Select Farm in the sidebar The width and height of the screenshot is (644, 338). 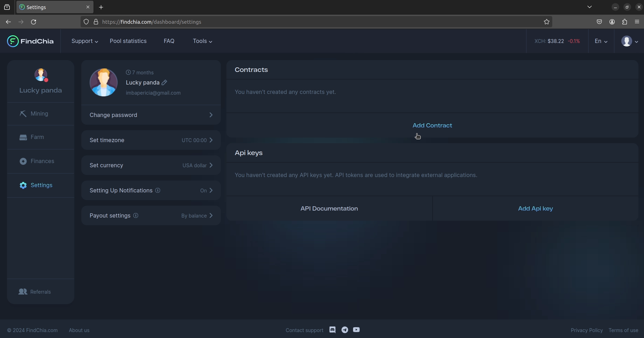click(40, 137)
